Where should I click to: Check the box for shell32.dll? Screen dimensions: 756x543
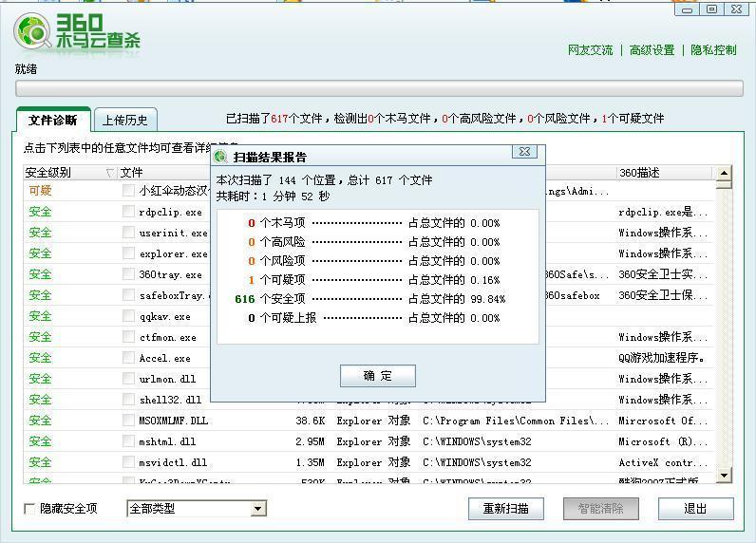(128, 400)
